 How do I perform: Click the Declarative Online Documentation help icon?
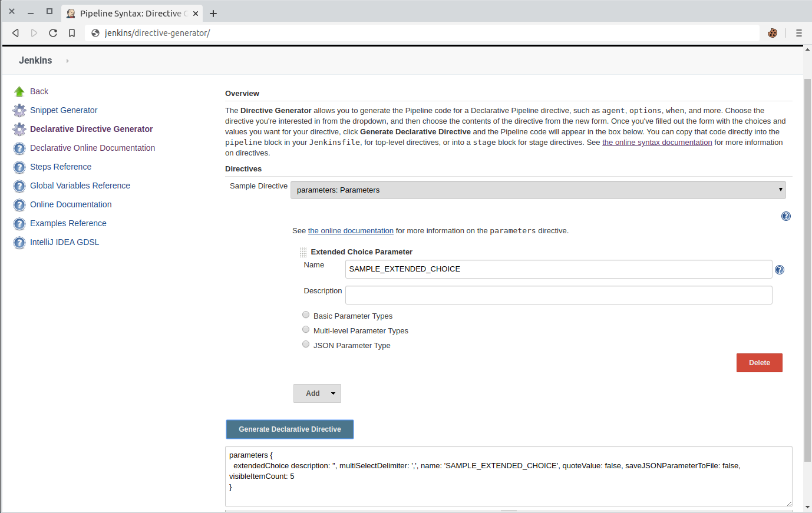(19, 148)
